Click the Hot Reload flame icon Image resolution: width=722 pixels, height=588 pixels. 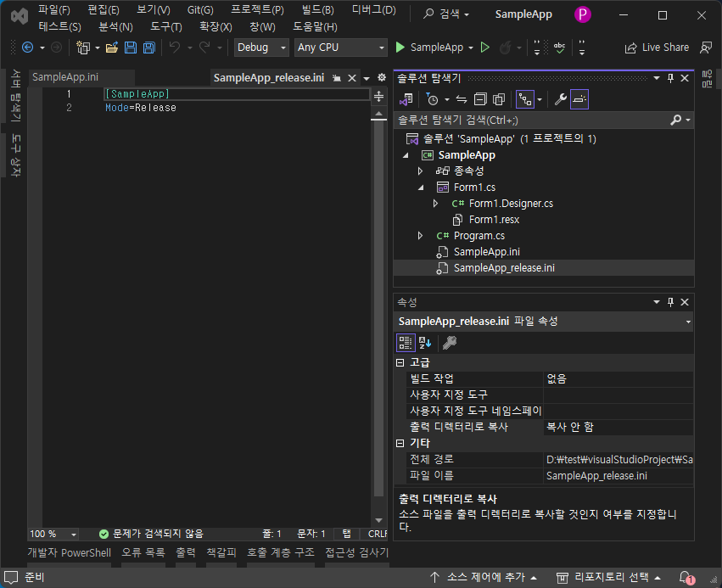(x=505, y=48)
